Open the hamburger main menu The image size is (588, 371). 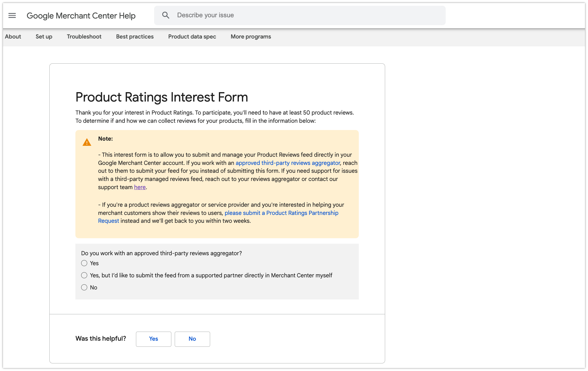[12, 15]
